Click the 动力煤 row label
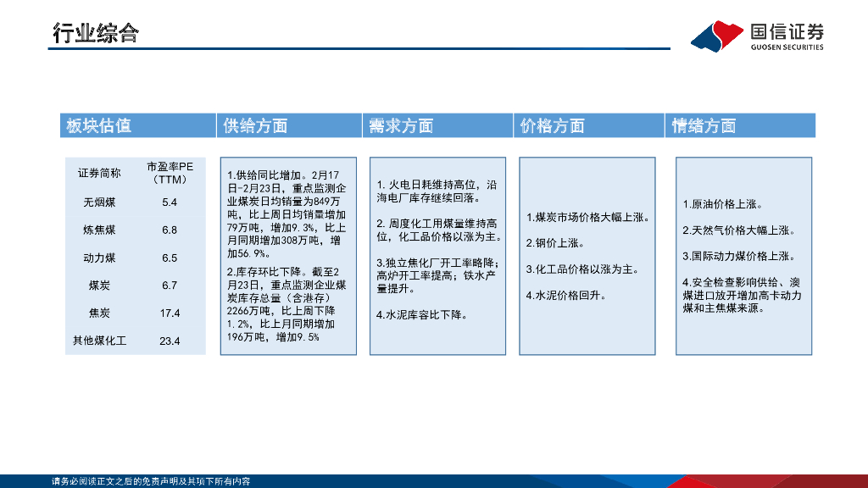 tap(99, 258)
